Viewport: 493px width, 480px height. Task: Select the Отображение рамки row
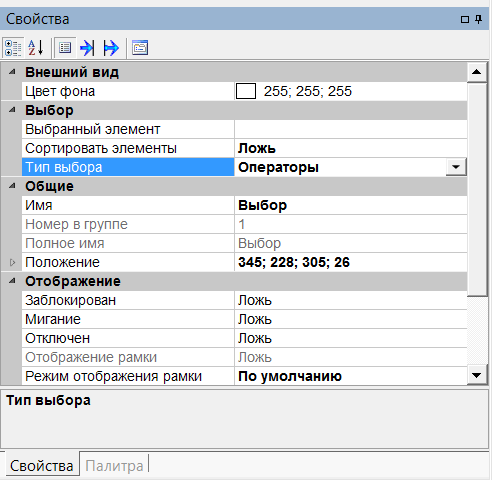245,357
